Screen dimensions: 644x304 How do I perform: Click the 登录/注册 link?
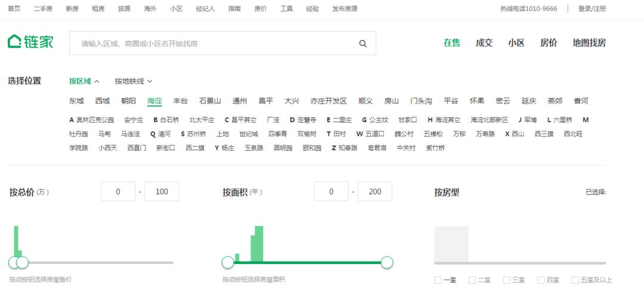click(592, 8)
